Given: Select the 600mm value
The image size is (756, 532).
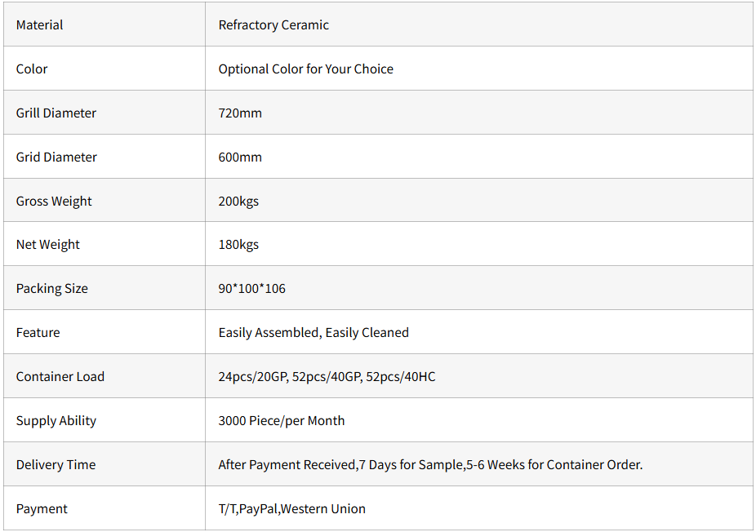Looking at the screenshot, I should [240, 157].
